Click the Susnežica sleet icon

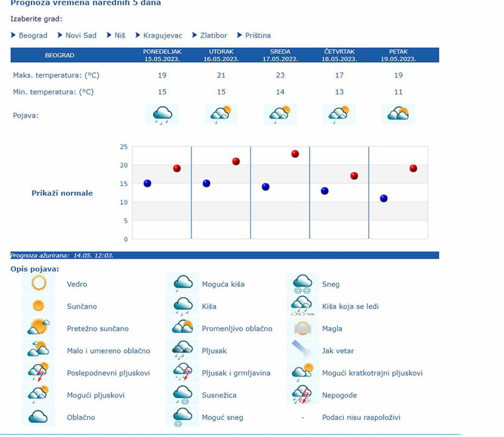[182, 395]
